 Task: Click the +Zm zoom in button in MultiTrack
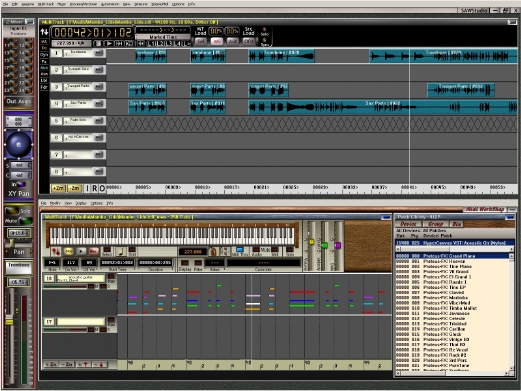(58, 188)
